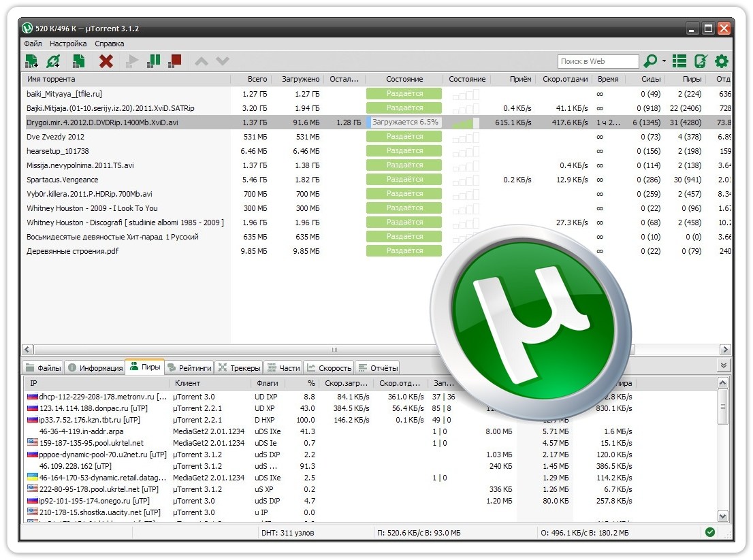
Task: Open the 'Настройка' menu
Action: 68,44
